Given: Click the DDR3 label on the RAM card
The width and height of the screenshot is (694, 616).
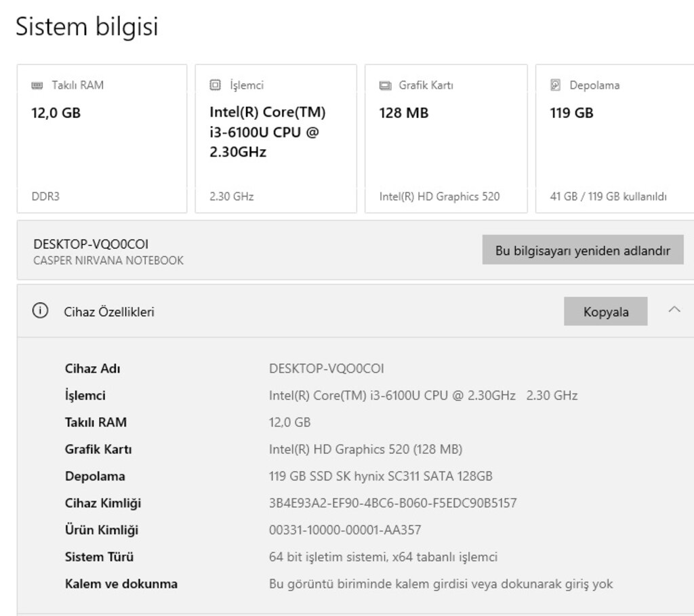Looking at the screenshot, I should [x=45, y=197].
